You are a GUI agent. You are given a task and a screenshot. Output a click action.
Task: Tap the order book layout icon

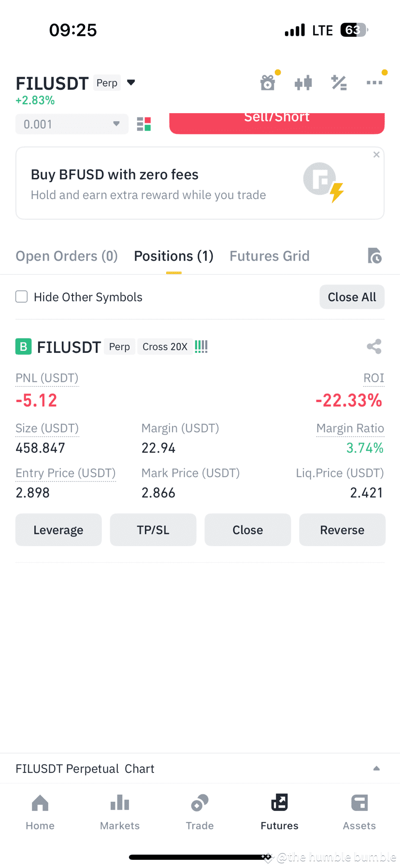click(144, 124)
